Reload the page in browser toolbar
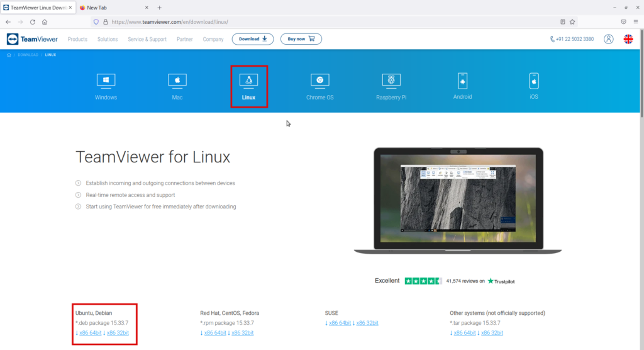The width and height of the screenshot is (644, 350). (x=32, y=21)
